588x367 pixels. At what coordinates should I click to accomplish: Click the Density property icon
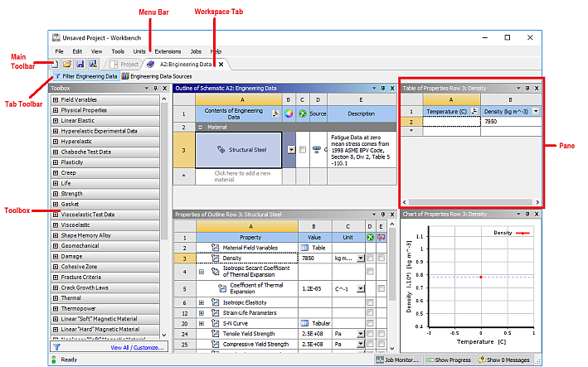click(x=216, y=258)
